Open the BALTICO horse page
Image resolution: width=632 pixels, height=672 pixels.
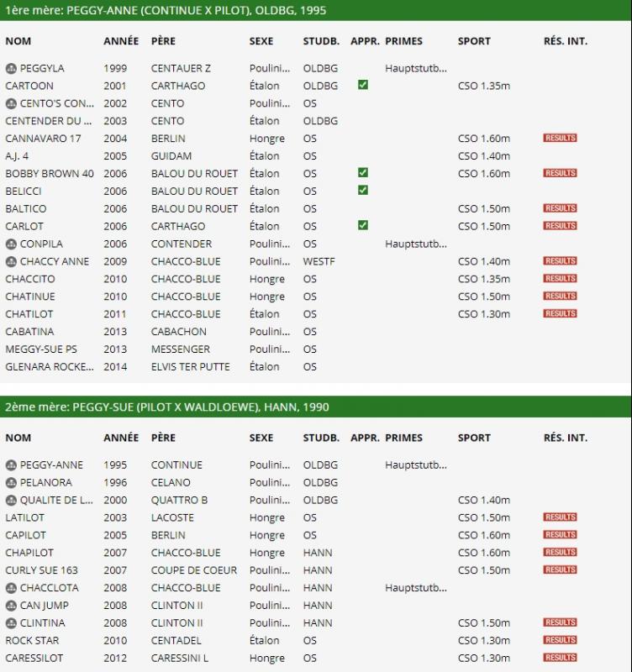26,208
